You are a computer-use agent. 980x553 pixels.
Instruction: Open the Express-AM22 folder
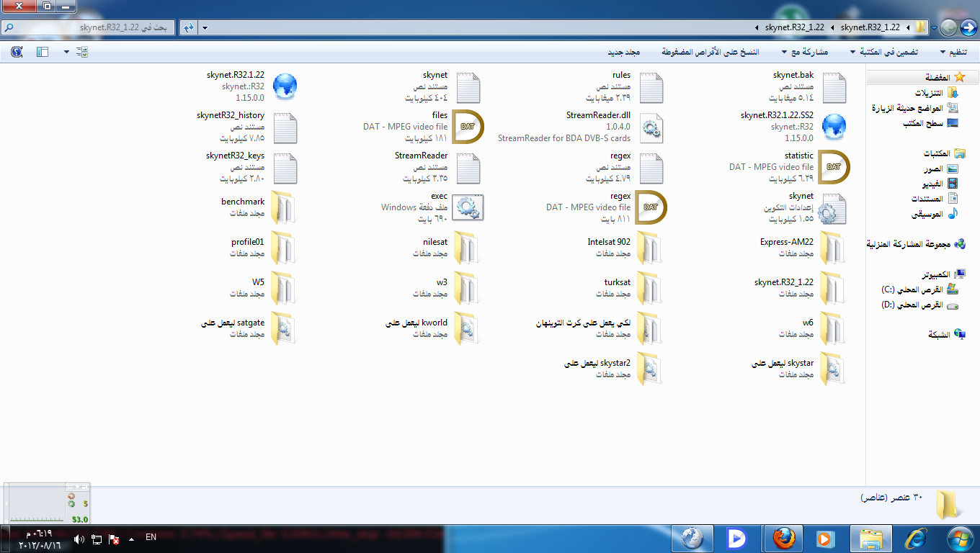(x=802, y=248)
